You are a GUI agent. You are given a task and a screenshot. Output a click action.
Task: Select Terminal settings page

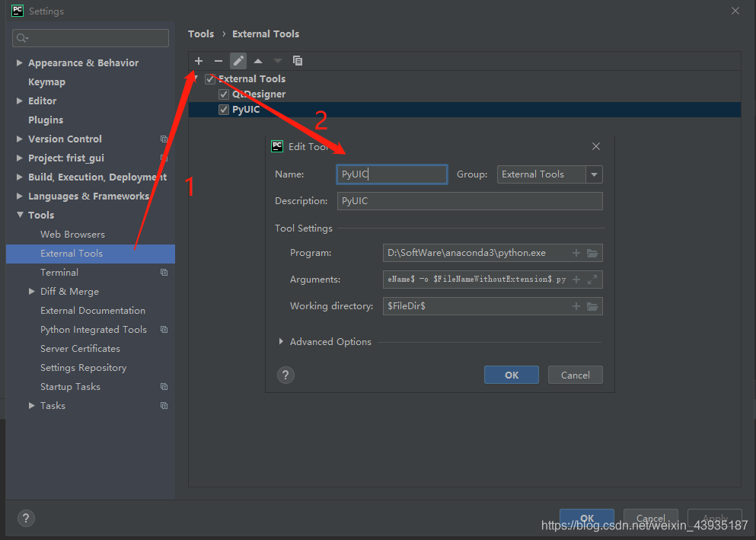coord(59,273)
